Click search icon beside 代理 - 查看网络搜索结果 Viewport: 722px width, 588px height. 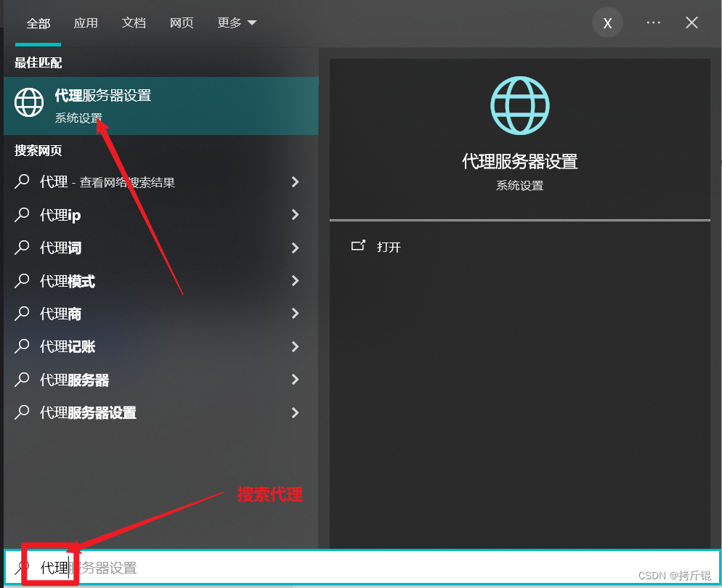tap(22, 182)
